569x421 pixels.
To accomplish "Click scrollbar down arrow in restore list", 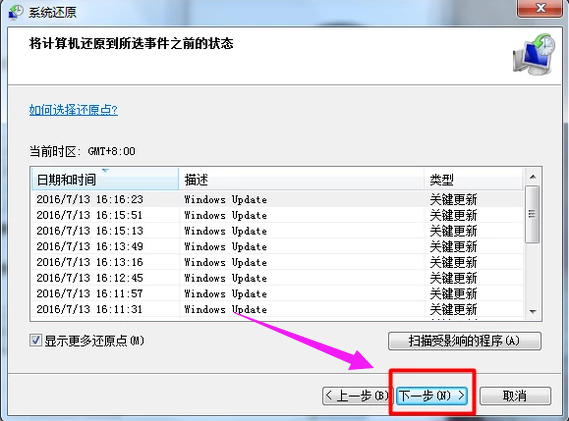I will pos(533,311).
